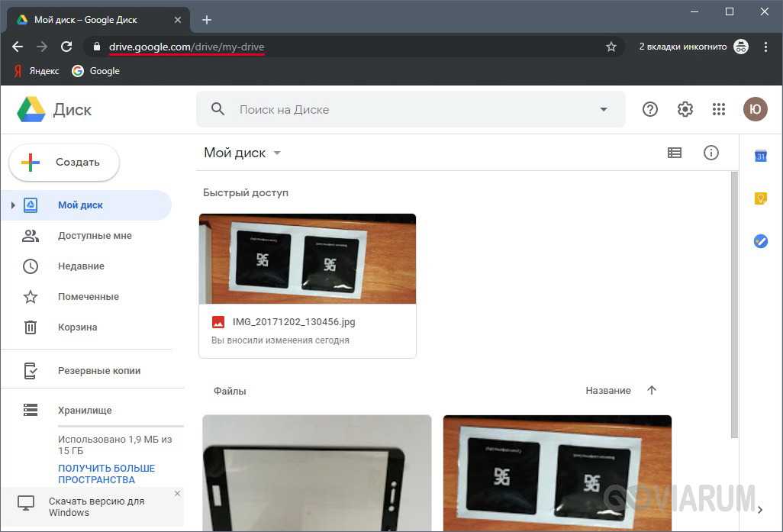Open Мой диск dropdown in header
This screenshot has height=532, width=783.
click(277, 153)
